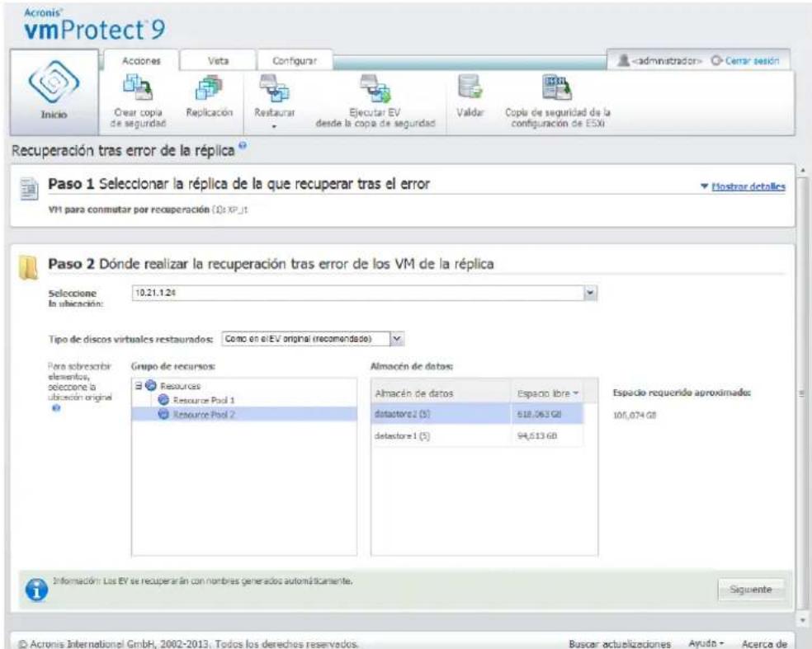The height and width of the screenshot is (649, 812).
Task: Click the Paso 2 folder icon
Action: click(28, 267)
